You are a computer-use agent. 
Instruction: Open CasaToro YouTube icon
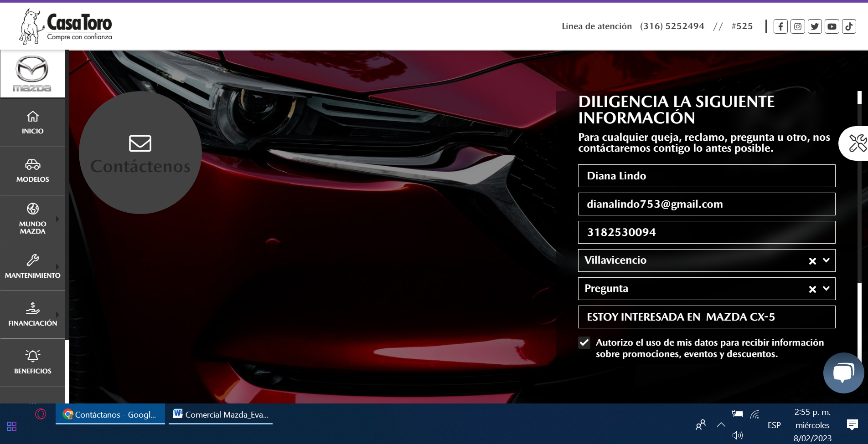(832, 26)
